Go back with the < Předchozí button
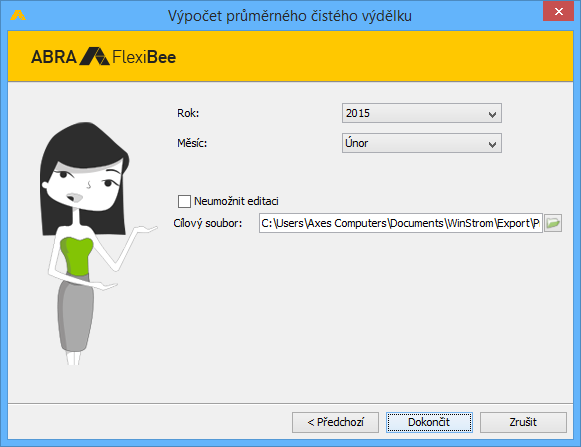 point(335,422)
